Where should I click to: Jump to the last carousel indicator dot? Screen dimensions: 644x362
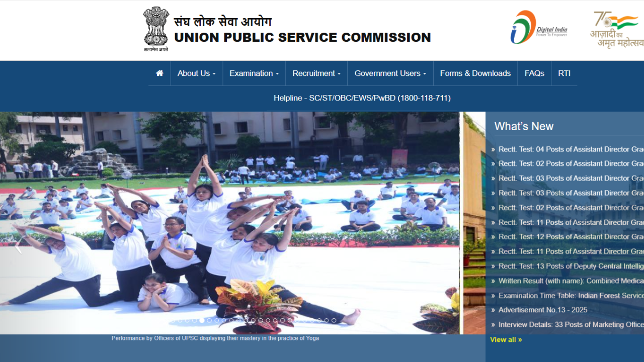(x=334, y=320)
